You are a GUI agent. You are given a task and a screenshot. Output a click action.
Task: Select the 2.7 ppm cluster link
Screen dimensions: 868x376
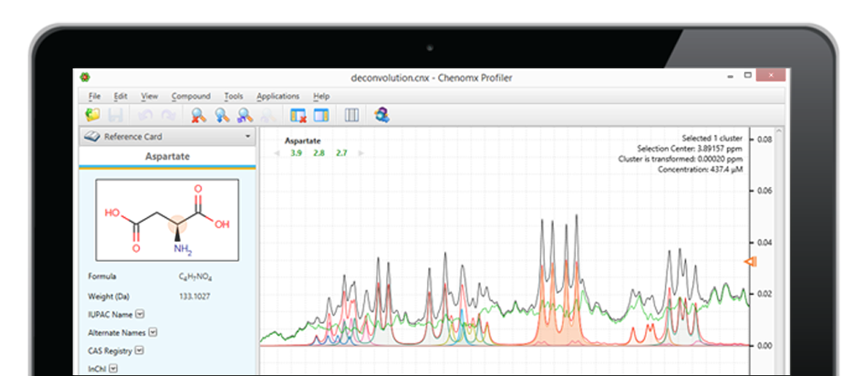[342, 153]
